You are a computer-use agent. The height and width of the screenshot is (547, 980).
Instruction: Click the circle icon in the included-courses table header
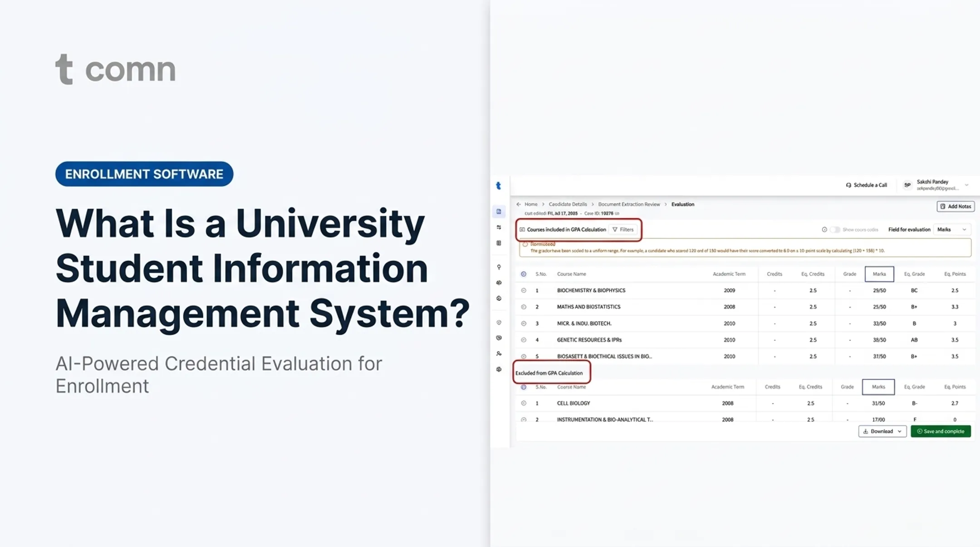[x=524, y=274]
